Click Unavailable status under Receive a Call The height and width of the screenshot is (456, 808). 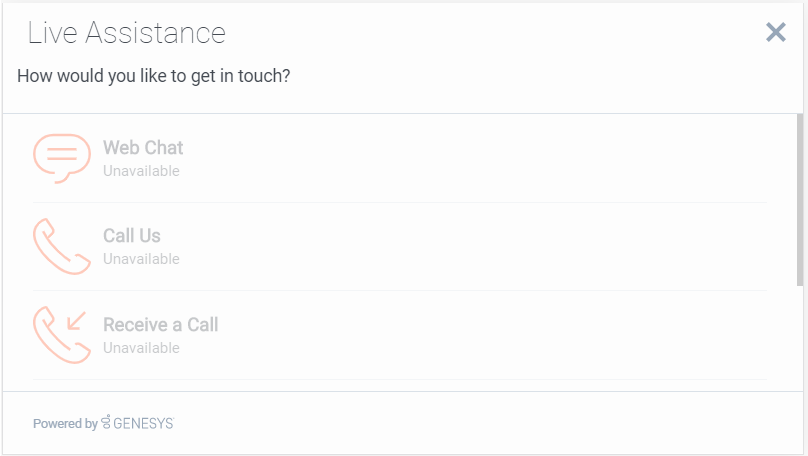click(141, 348)
